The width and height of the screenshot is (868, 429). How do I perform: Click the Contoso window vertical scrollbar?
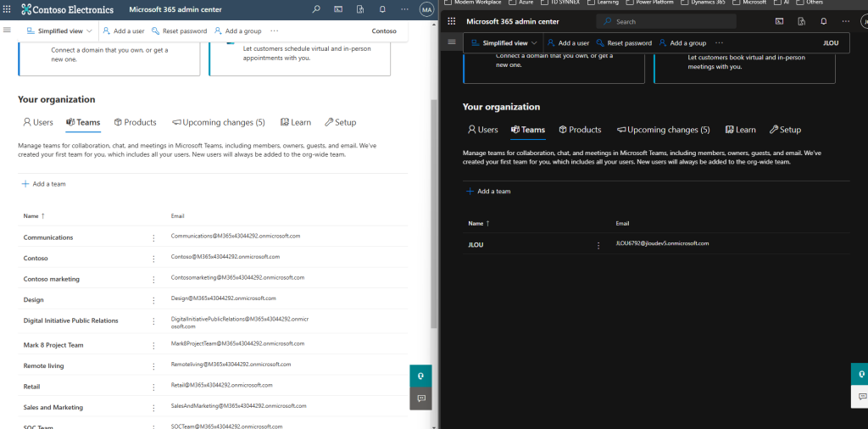(435, 213)
